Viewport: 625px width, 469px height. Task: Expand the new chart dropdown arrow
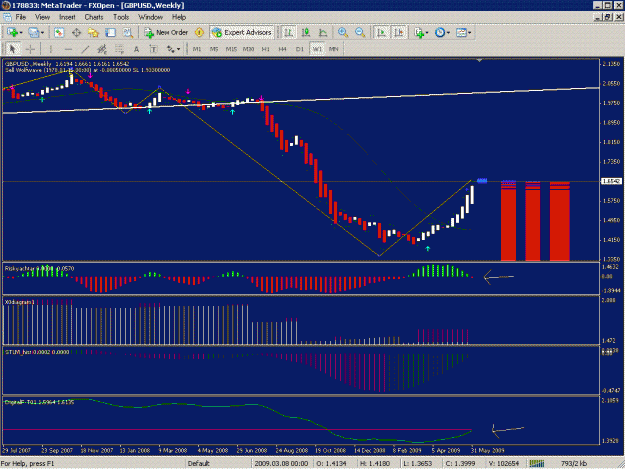pyautogui.click(x=21, y=33)
